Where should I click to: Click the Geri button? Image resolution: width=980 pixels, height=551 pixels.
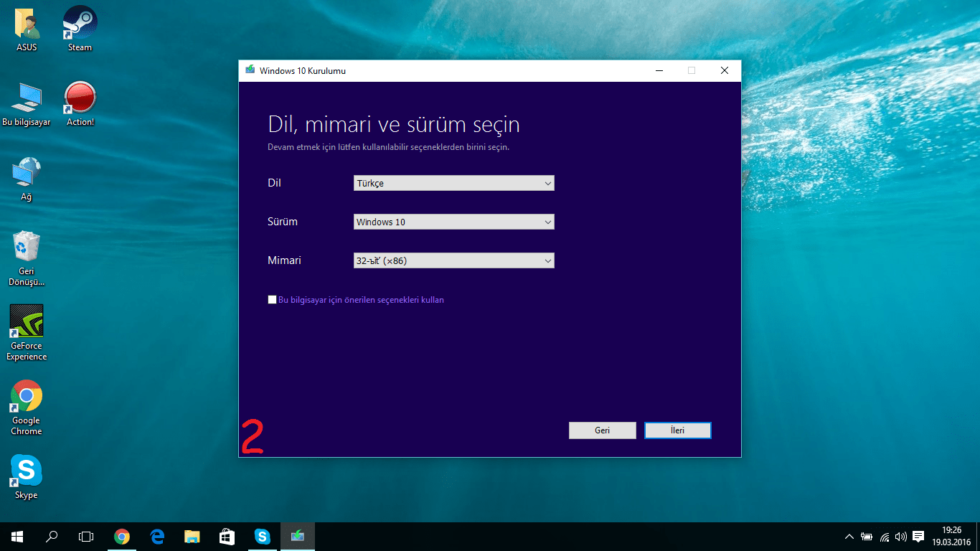603,430
